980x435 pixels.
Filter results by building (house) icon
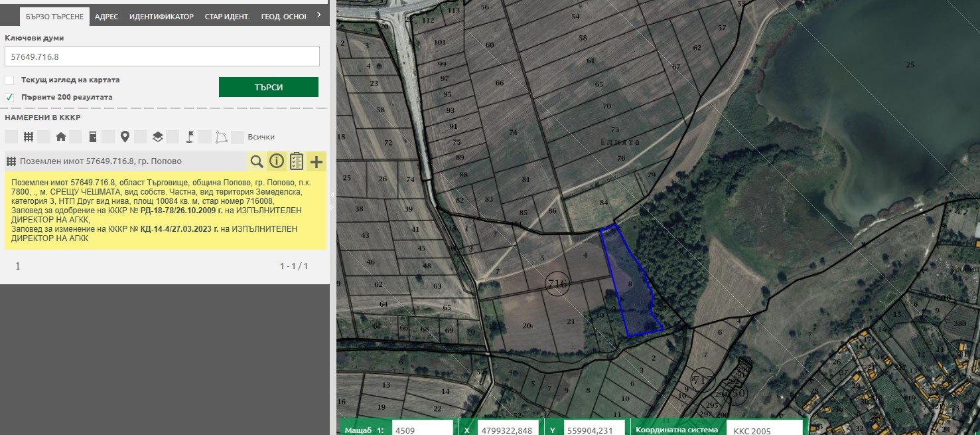click(61, 137)
